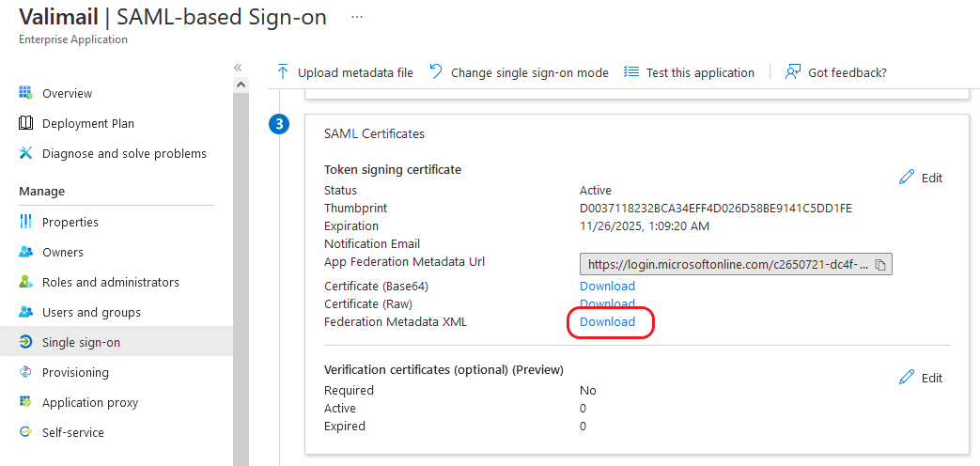The height and width of the screenshot is (466, 980).
Task: Click Edit text for Verification certificates
Action: (932, 378)
